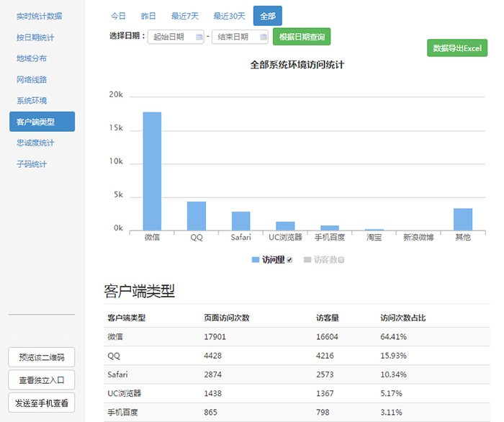Select the 今日 time range tab

point(118,16)
